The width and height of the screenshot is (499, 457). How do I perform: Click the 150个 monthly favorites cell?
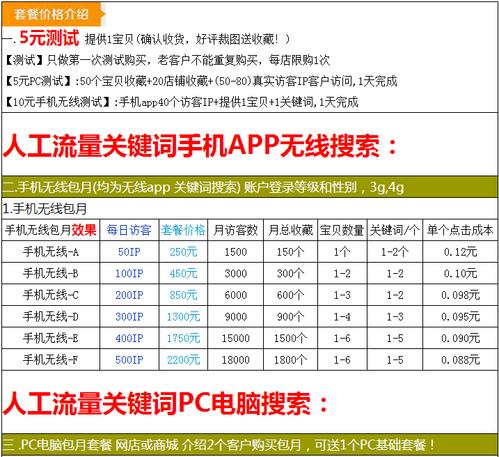click(290, 252)
